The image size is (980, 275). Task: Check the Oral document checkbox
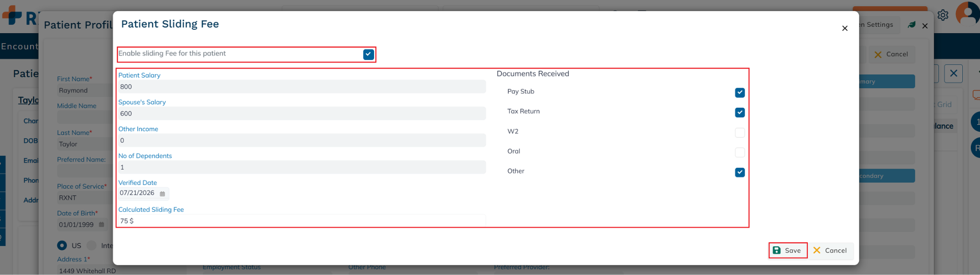(x=740, y=152)
